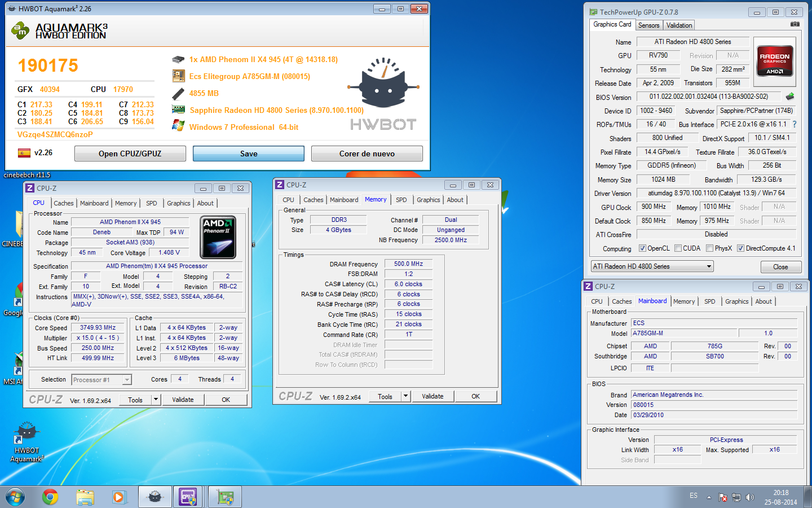The height and width of the screenshot is (508, 812).
Task: Open Mainboard tab in middle CPU-Z window
Action: (344, 200)
